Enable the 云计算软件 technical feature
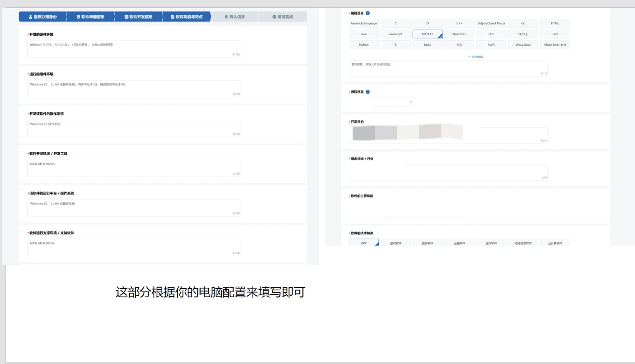 pos(555,243)
